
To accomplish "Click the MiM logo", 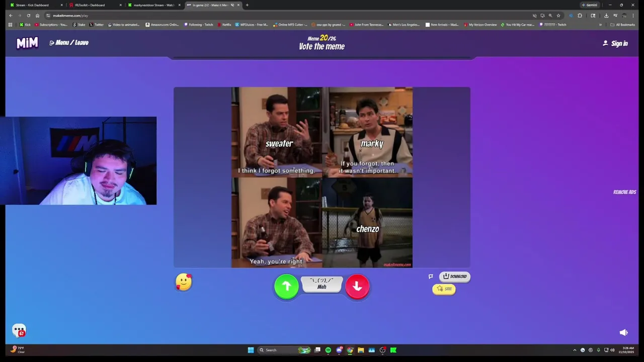I will pos(27,43).
